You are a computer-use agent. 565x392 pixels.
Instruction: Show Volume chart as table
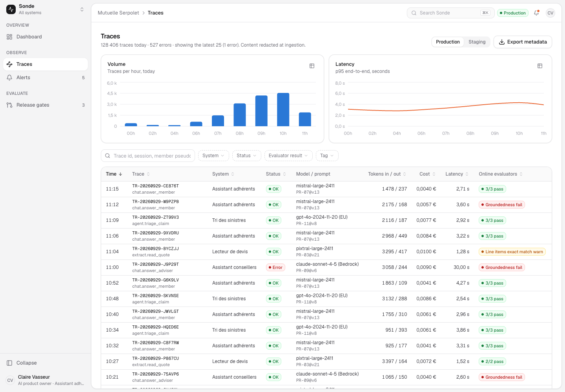312,66
